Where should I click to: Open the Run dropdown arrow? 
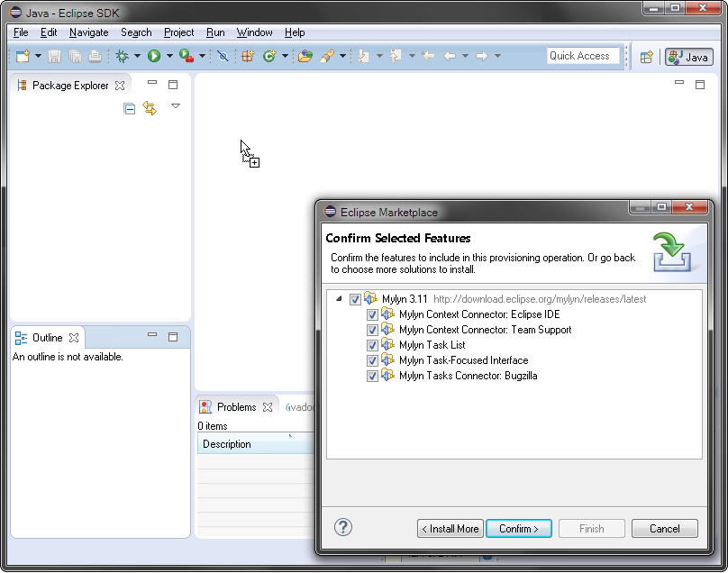(x=170, y=56)
